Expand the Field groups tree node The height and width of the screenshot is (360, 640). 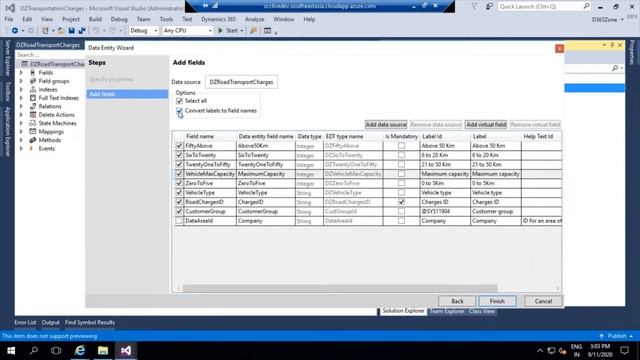coord(21,81)
